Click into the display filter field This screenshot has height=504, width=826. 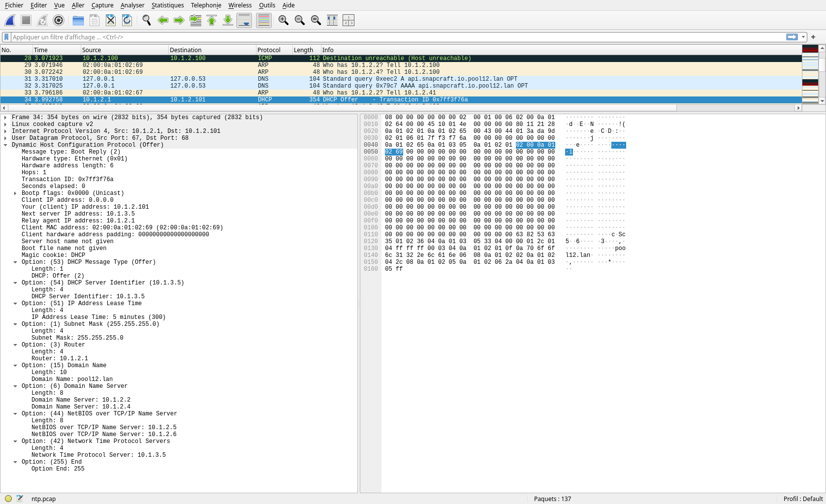pos(394,37)
